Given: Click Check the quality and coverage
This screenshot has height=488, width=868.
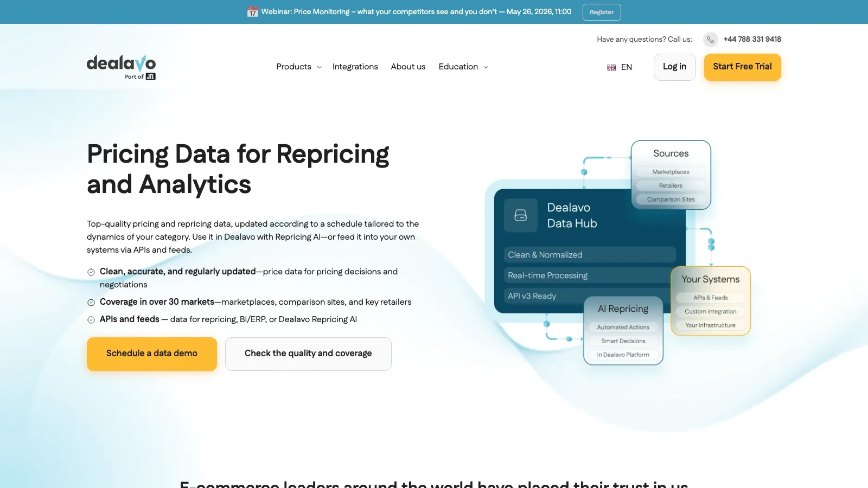Looking at the screenshot, I should coord(308,354).
